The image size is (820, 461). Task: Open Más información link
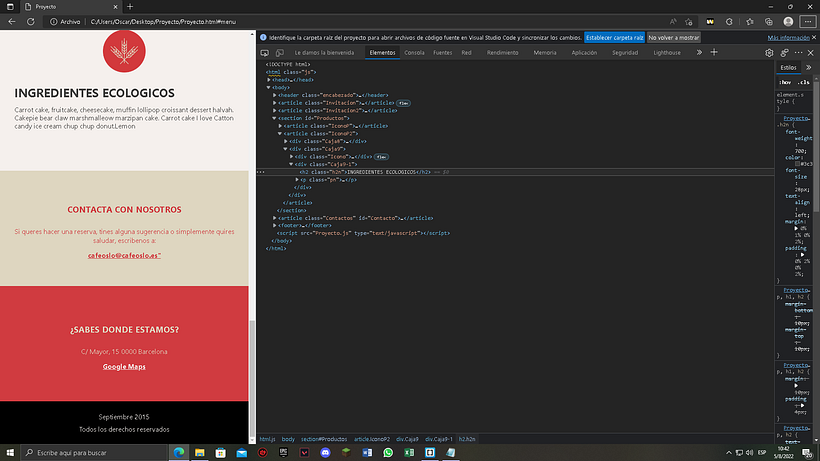(x=788, y=38)
